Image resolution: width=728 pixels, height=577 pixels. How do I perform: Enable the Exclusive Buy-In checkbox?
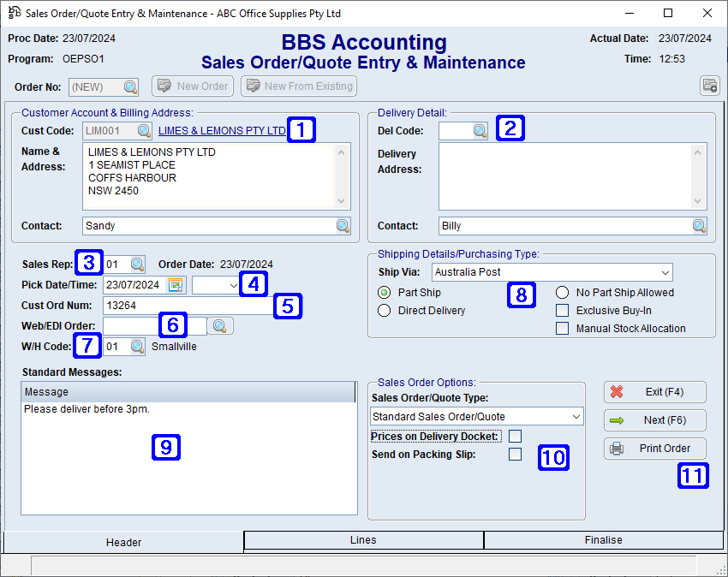pyautogui.click(x=562, y=311)
